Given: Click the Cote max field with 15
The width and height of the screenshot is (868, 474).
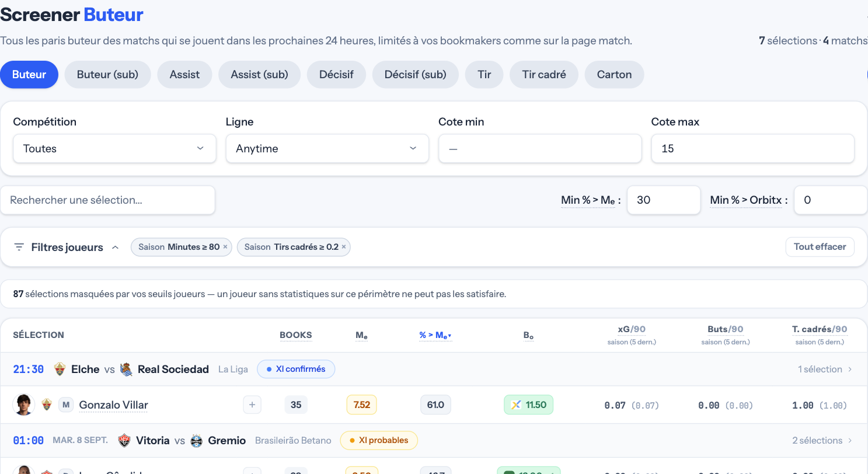Looking at the screenshot, I should click(x=752, y=149).
